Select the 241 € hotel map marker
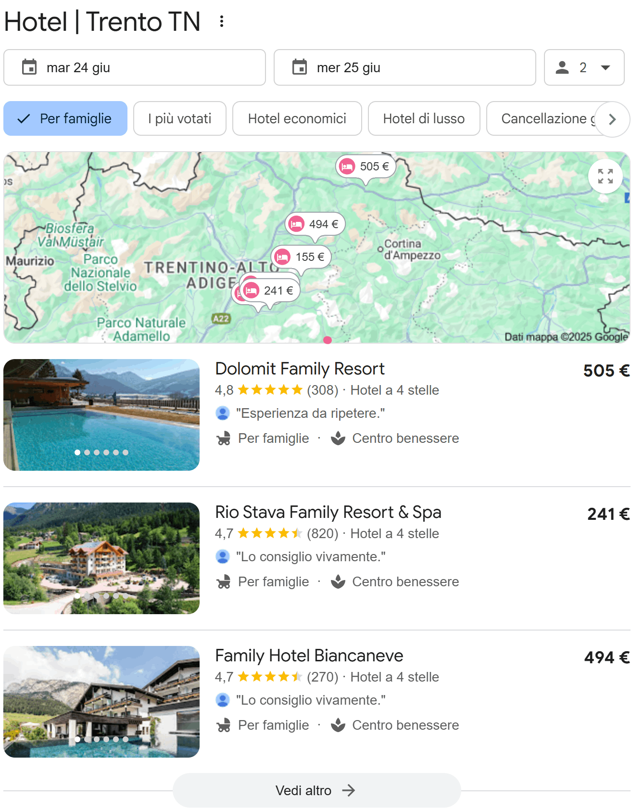644x812 pixels. click(270, 291)
